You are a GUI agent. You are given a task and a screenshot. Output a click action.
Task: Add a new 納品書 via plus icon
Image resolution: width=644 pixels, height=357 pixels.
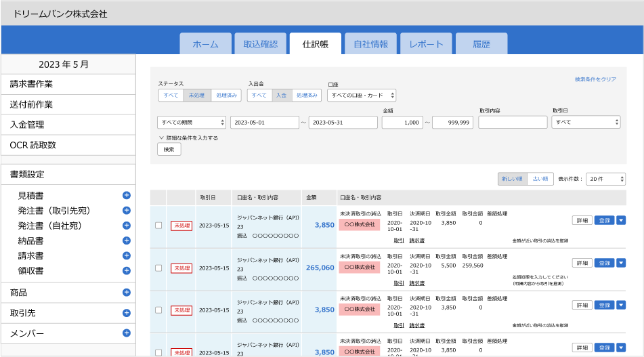[x=127, y=240]
